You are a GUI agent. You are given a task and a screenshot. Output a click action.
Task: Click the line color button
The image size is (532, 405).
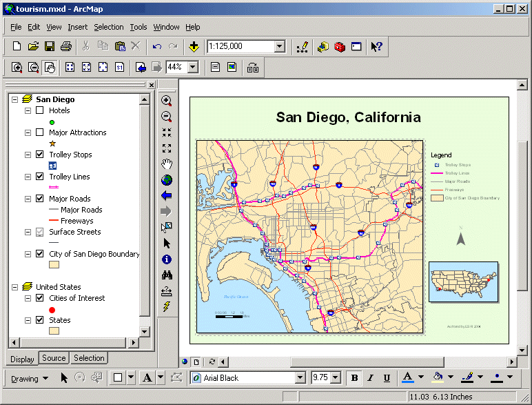pyautogui.click(x=467, y=377)
